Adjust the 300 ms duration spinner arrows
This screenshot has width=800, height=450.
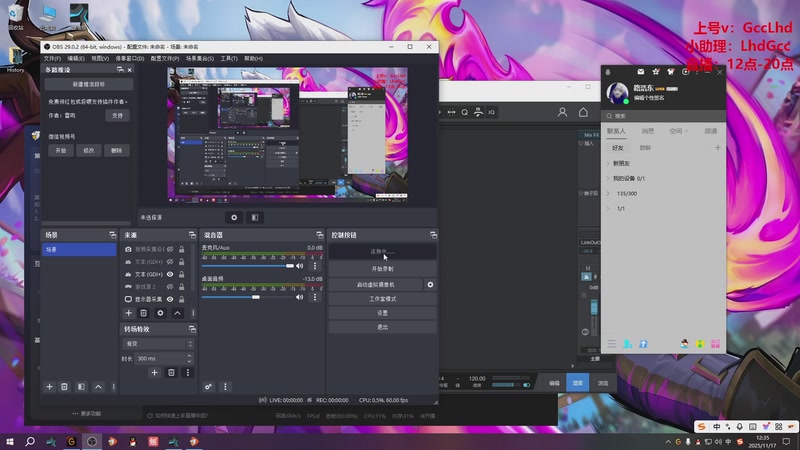coord(189,358)
